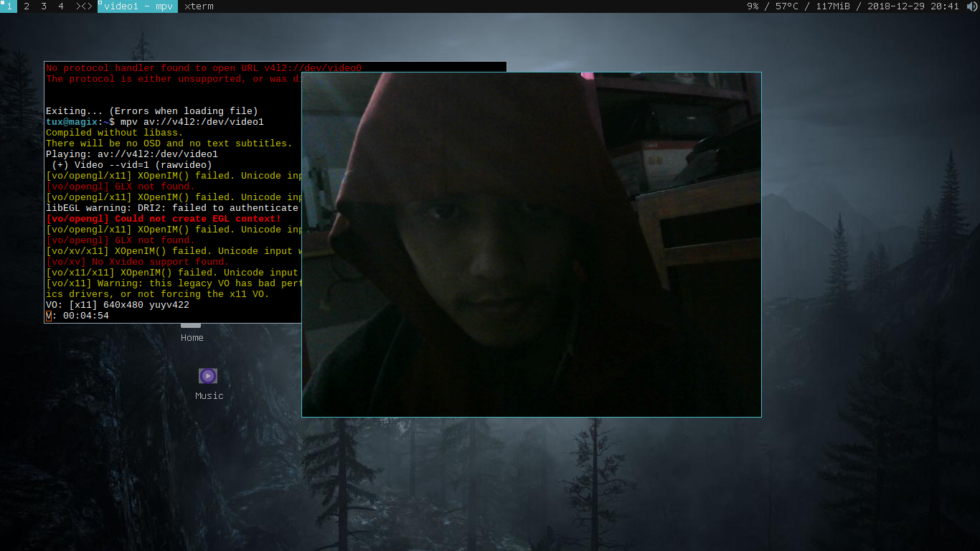Click the tux@magix prompt line with the mpv command
This screenshot has height=551, width=980.
pyautogui.click(x=155, y=122)
